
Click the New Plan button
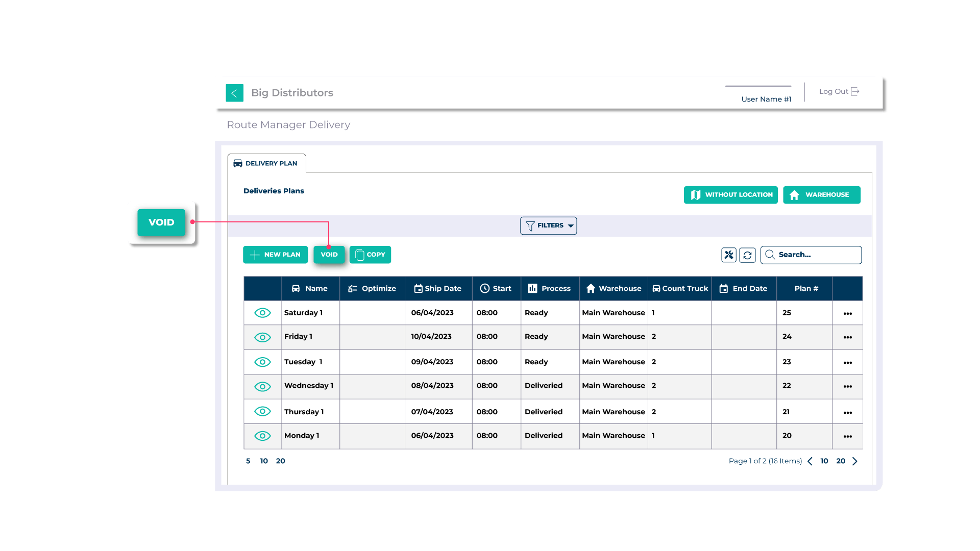[275, 255]
